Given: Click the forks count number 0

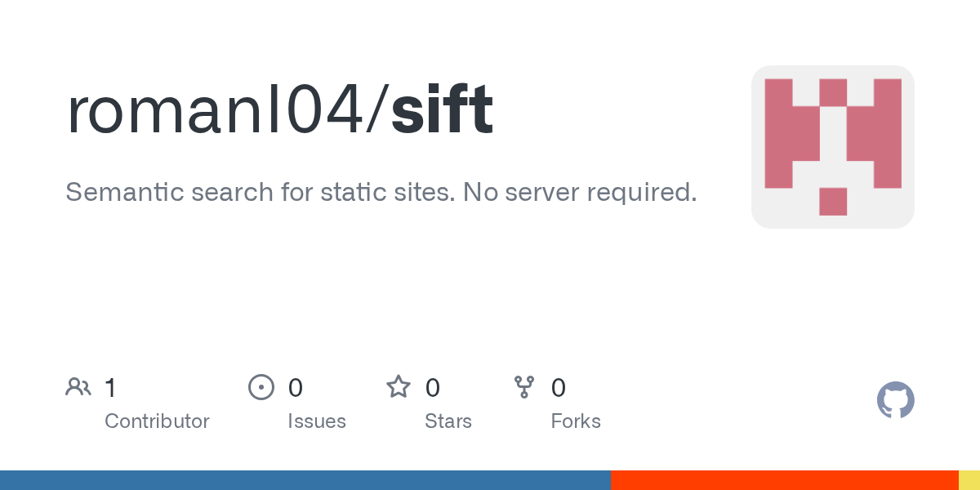Looking at the screenshot, I should [559, 387].
